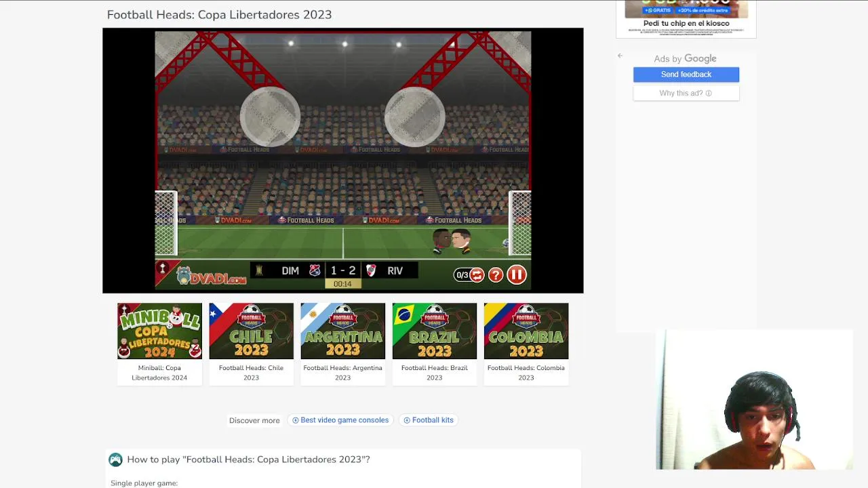Click the corner trophy badge icon

pyautogui.click(x=163, y=269)
